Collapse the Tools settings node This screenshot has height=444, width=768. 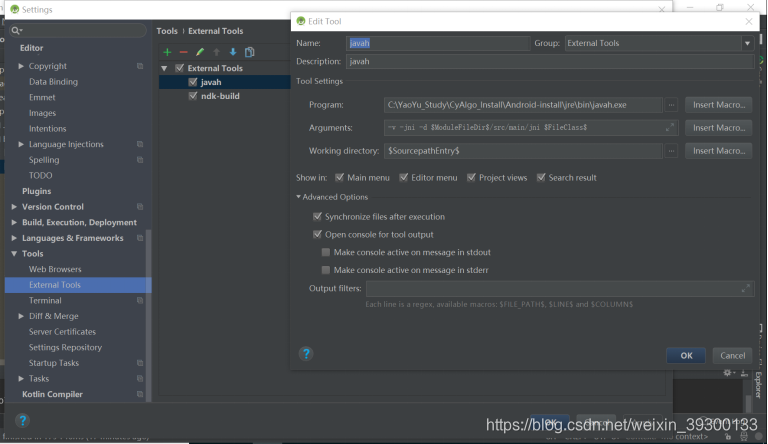coord(14,254)
